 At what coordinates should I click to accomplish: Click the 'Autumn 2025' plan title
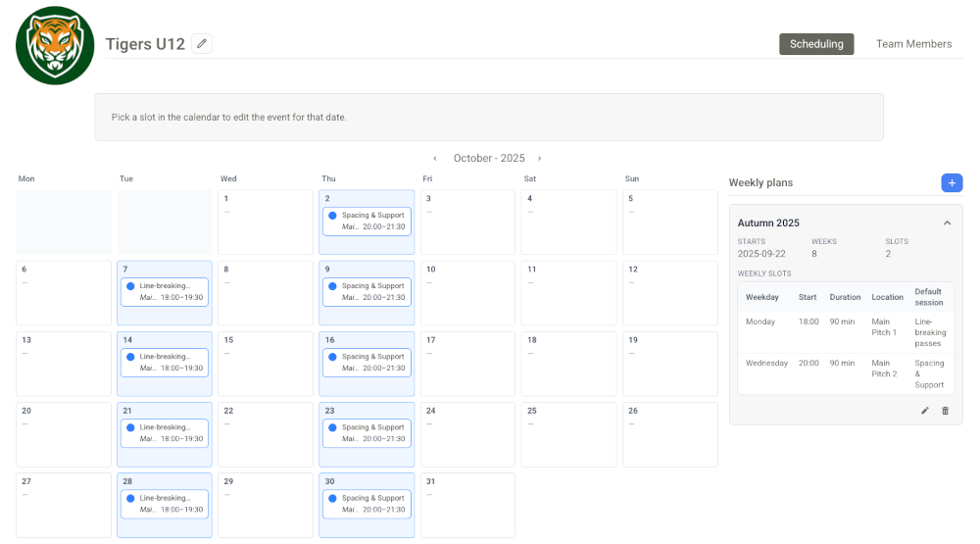[x=768, y=223]
